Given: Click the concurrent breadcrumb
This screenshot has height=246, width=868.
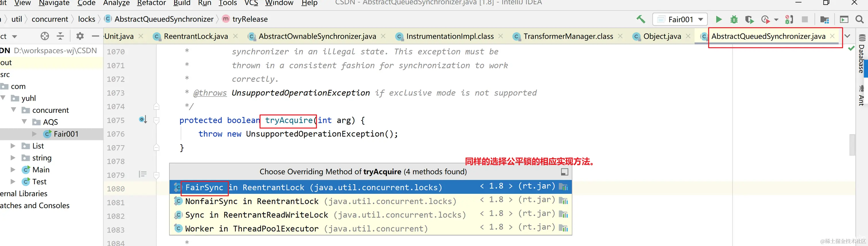Looking at the screenshot, I should [x=50, y=19].
